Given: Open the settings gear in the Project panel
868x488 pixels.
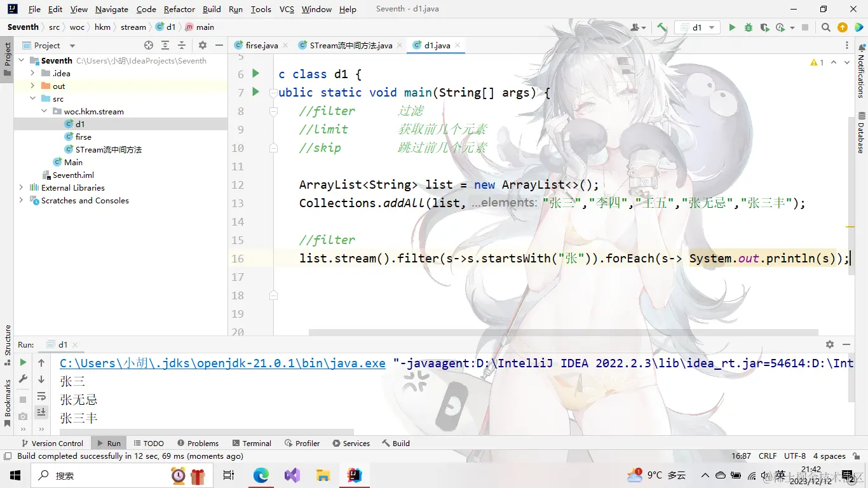Looking at the screenshot, I should point(203,45).
